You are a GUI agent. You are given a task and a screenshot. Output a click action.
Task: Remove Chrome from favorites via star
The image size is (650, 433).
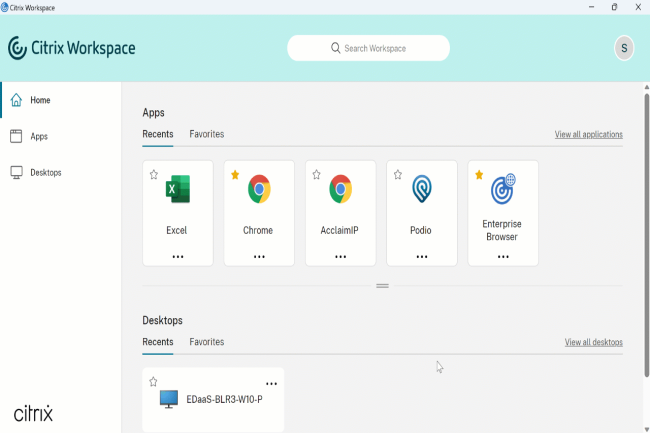235,175
